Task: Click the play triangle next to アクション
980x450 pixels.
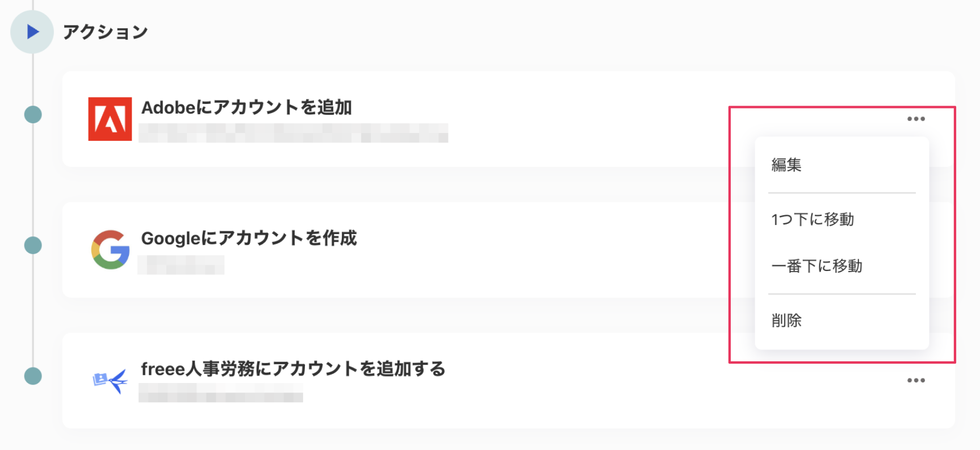Action: coord(32,31)
